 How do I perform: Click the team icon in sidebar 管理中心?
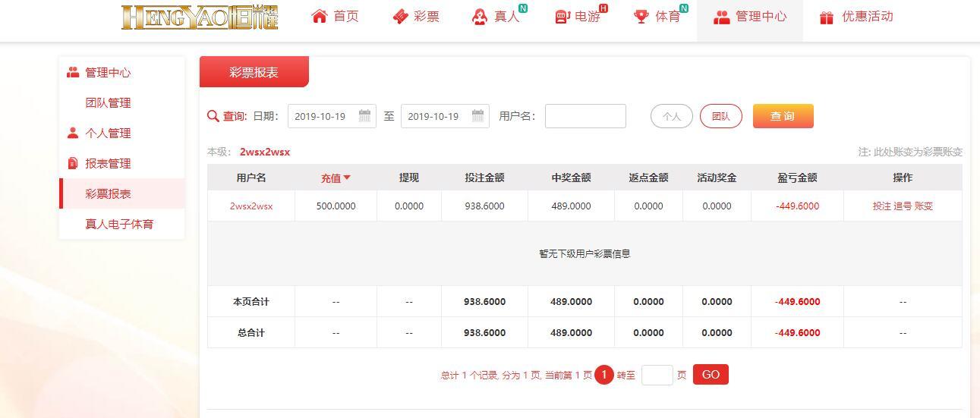73,72
